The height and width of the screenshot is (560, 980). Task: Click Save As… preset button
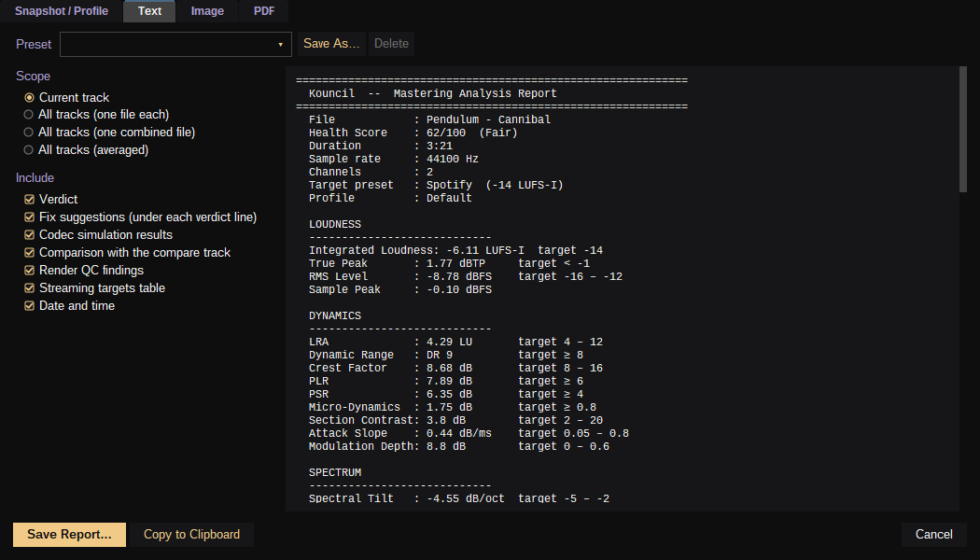pos(331,44)
